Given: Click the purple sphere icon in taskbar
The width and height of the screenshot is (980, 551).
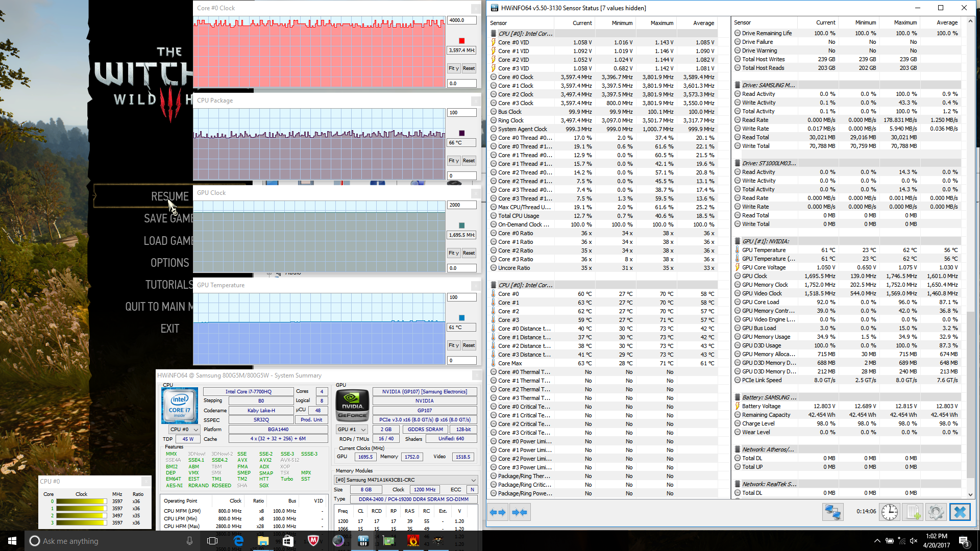Looking at the screenshot, I should pos(338,541).
